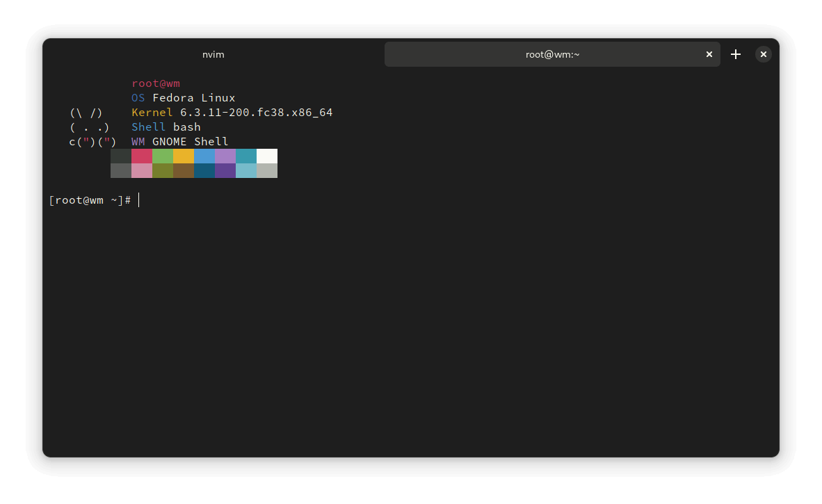Viewport: 822px width, 504px height.
Task: Click the terminal prompt cursor
Action: tap(138, 200)
